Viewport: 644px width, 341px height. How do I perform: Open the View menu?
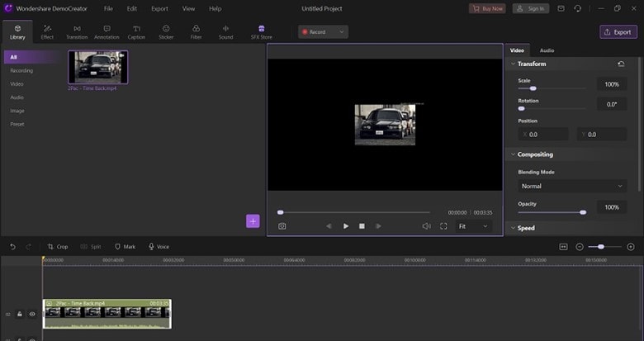[x=188, y=8]
